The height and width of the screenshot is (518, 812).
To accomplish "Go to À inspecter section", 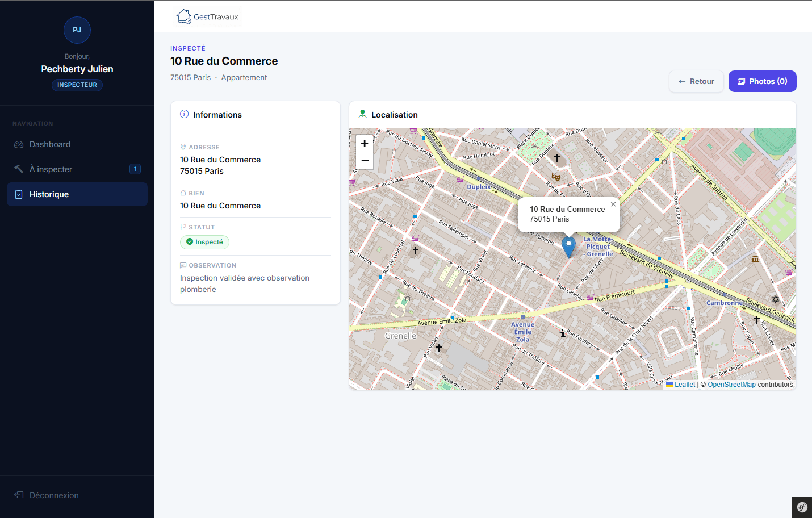I will [x=51, y=169].
